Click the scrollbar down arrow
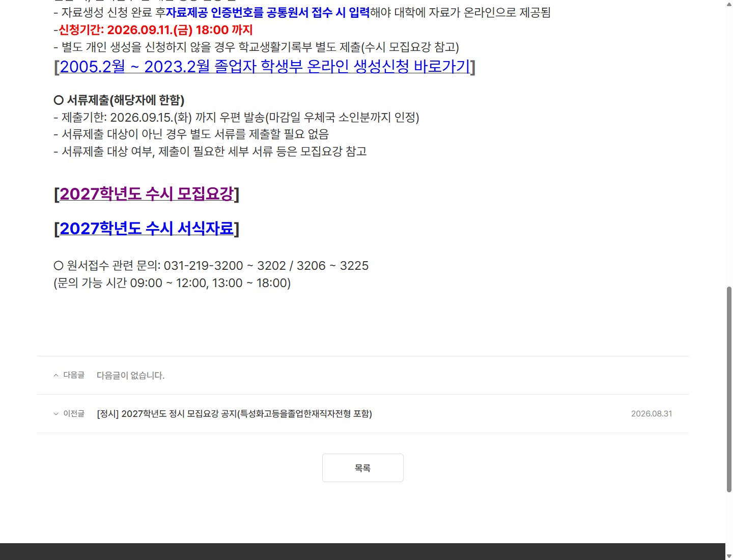This screenshot has height=560, width=733. [729, 556]
